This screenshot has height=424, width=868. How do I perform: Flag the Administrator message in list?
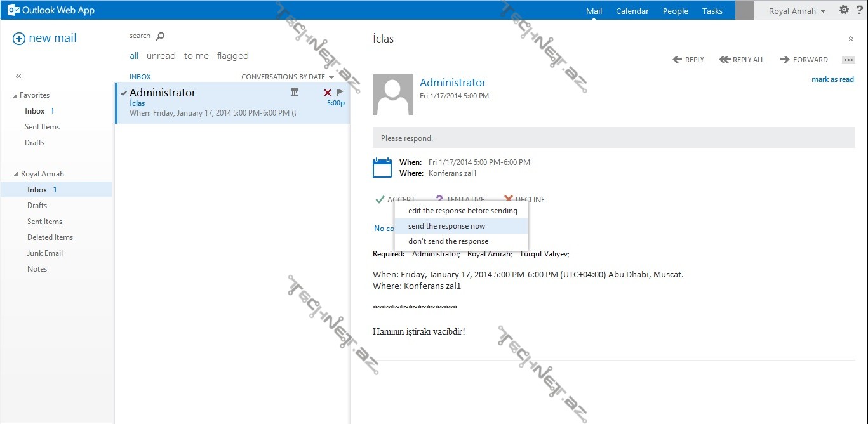(340, 93)
